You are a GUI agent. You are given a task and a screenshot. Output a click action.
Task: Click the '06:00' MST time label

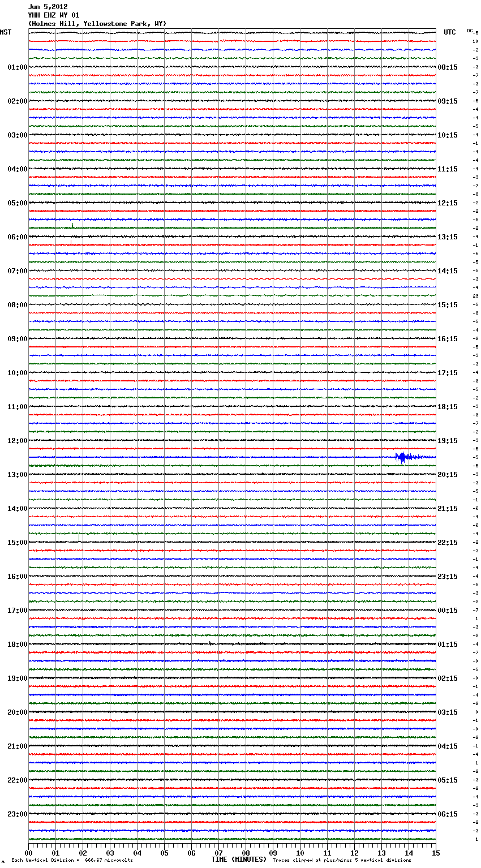tap(18, 237)
